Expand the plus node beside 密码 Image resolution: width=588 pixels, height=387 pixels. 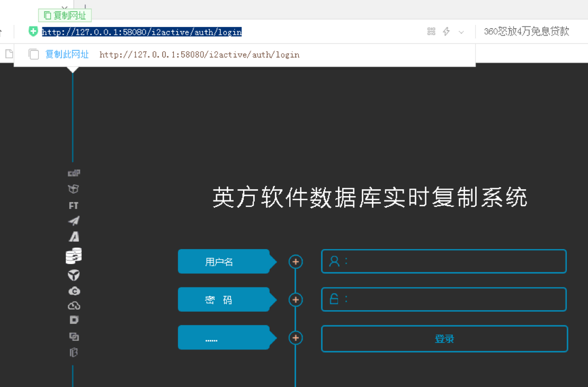(296, 300)
